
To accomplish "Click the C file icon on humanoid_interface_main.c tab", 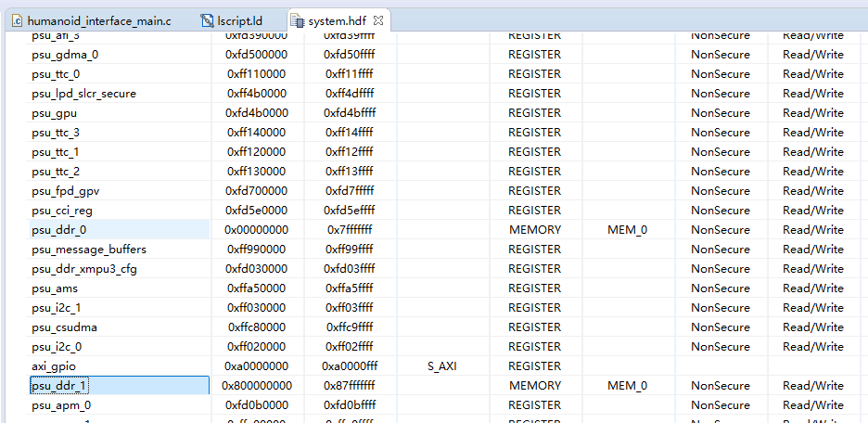I will point(18,21).
